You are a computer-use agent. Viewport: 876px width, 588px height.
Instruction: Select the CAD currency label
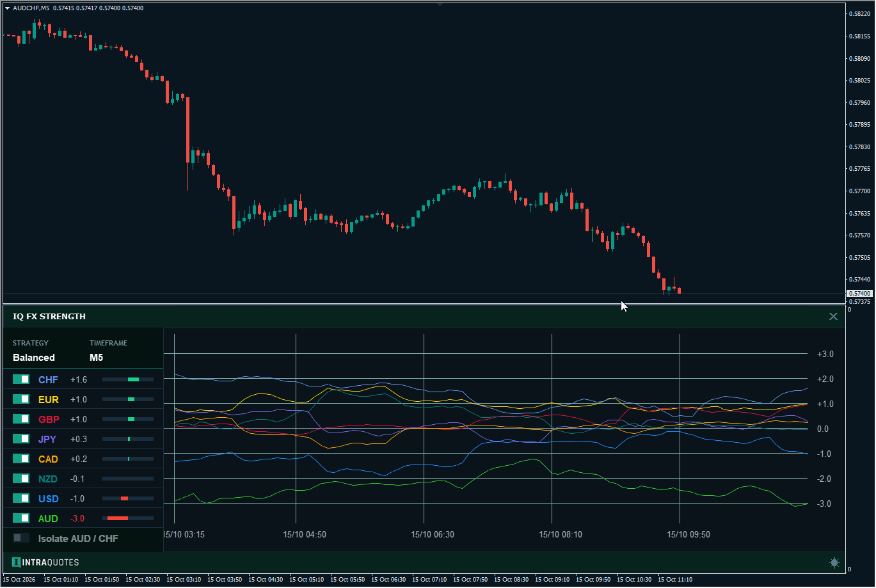click(x=48, y=459)
